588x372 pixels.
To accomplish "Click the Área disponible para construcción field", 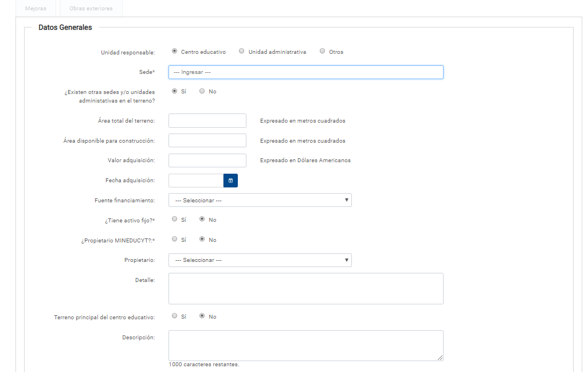I will 207,140.
